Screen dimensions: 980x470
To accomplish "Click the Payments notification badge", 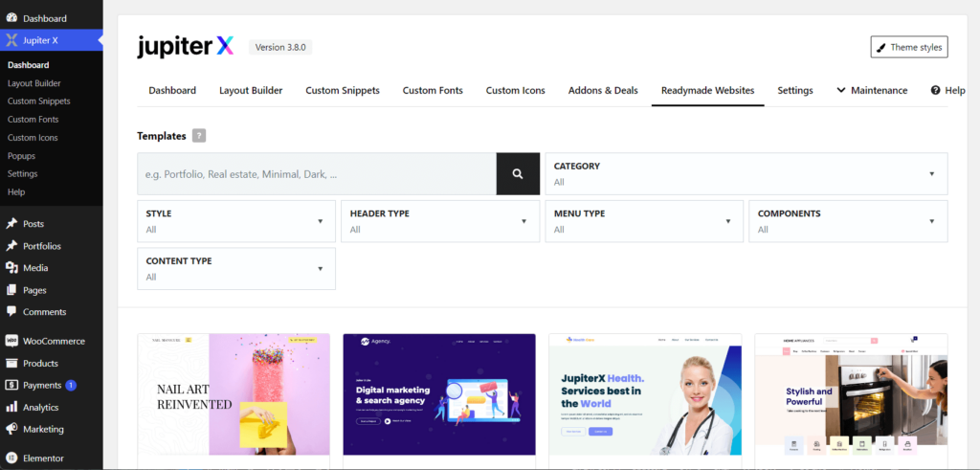I will pos(71,386).
